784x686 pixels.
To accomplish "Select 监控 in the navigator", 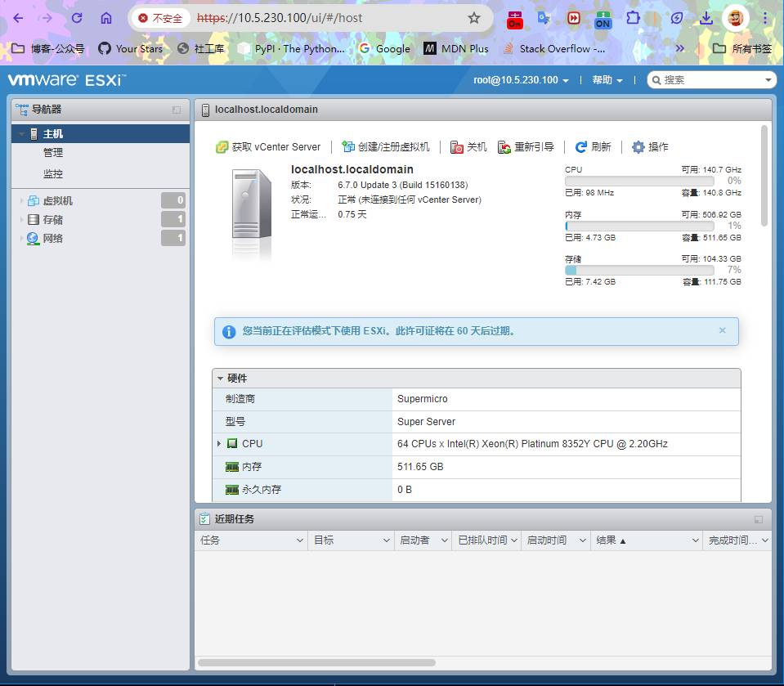I will (x=53, y=174).
